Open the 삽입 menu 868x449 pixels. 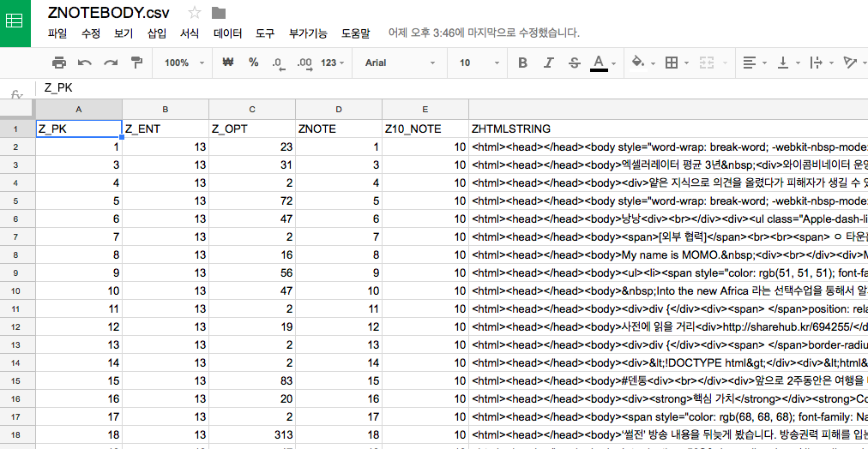[157, 33]
